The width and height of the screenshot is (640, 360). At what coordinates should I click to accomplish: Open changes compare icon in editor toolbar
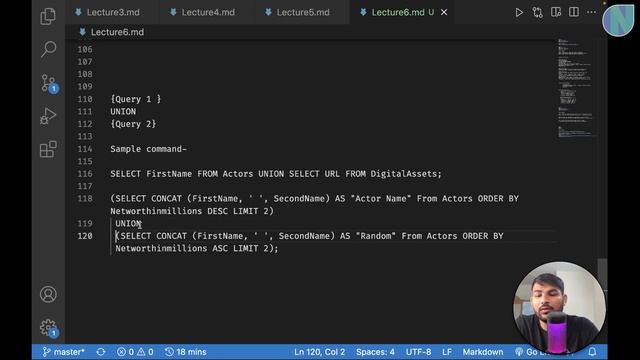pyautogui.click(x=537, y=13)
